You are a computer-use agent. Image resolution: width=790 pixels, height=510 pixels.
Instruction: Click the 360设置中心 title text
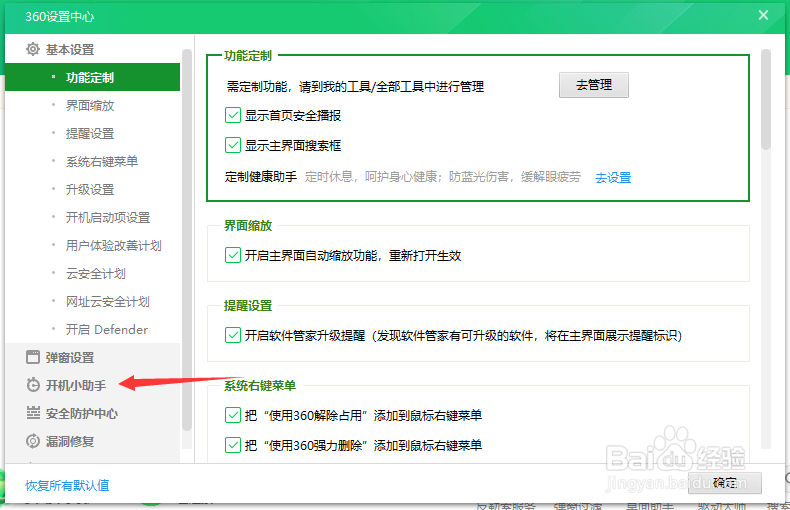(x=59, y=17)
